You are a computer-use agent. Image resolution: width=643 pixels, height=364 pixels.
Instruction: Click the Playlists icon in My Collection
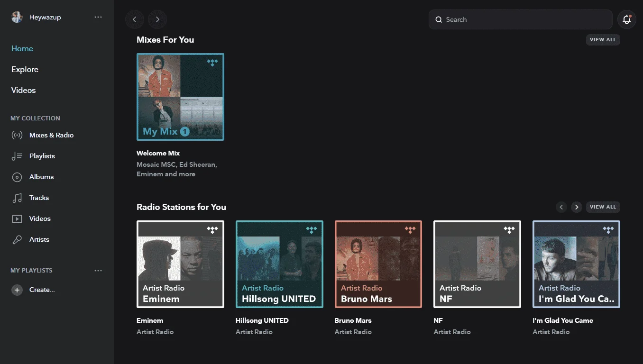click(x=17, y=156)
